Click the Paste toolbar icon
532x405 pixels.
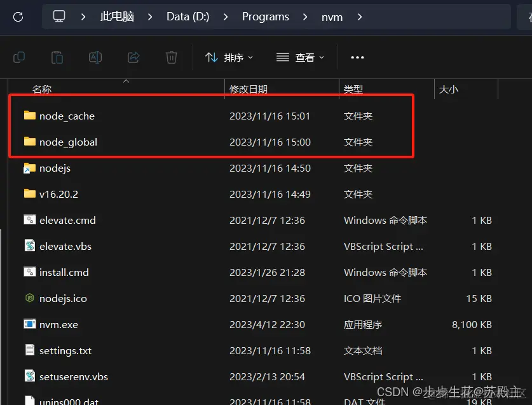tap(57, 57)
